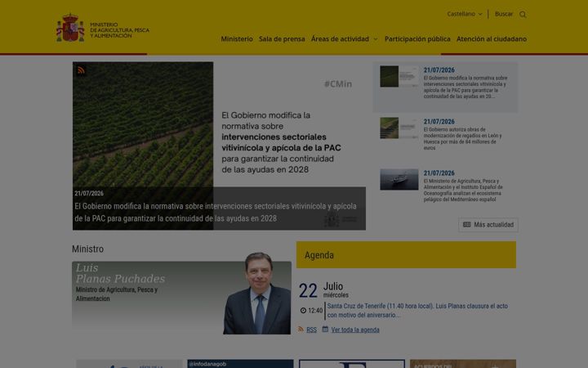Open the Castellano language dropdown
Screen dimensions: 588x368
(x=464, y=14)
